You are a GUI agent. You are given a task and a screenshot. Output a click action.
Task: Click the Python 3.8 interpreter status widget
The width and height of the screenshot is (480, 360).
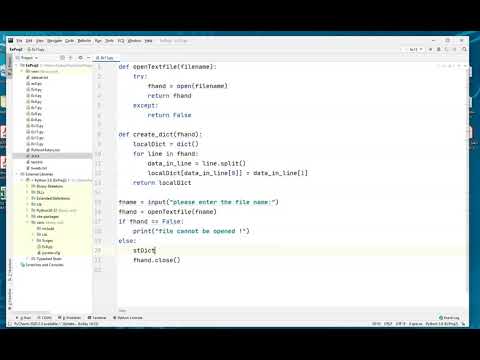442,324
